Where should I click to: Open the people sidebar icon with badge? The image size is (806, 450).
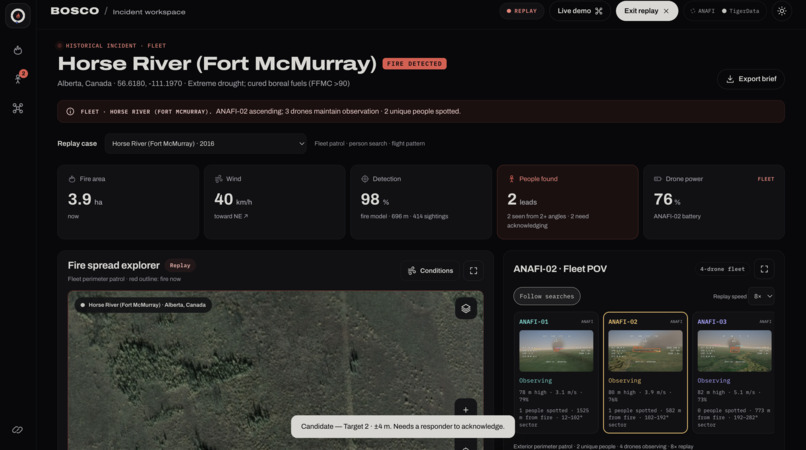click(x=19, y=78)
